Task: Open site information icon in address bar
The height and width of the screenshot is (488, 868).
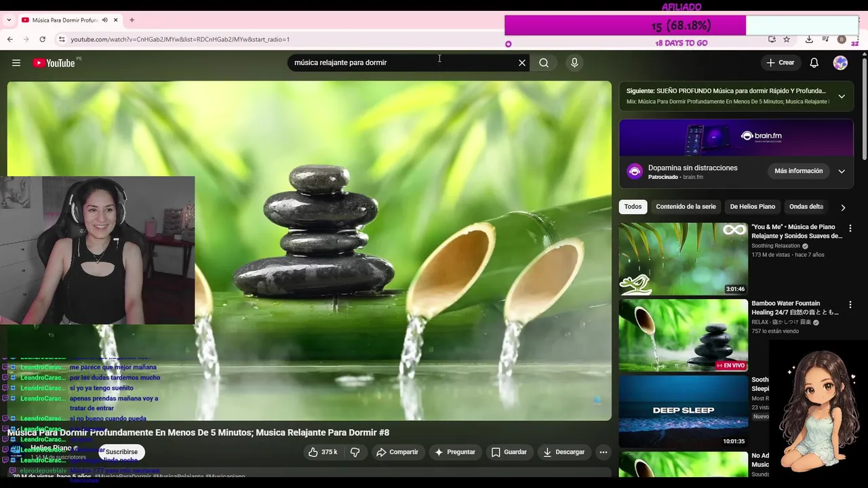Action: pyautogui.click(x=62, y=39)
